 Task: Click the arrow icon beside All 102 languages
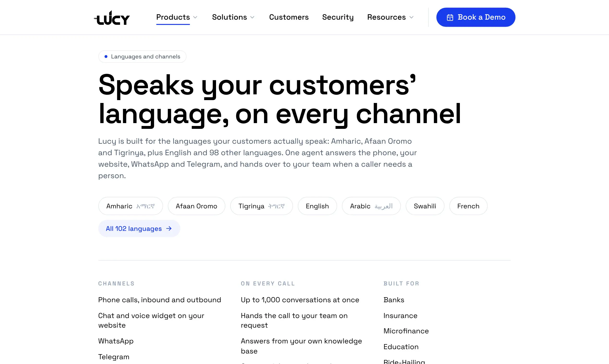tap(169, 229)
